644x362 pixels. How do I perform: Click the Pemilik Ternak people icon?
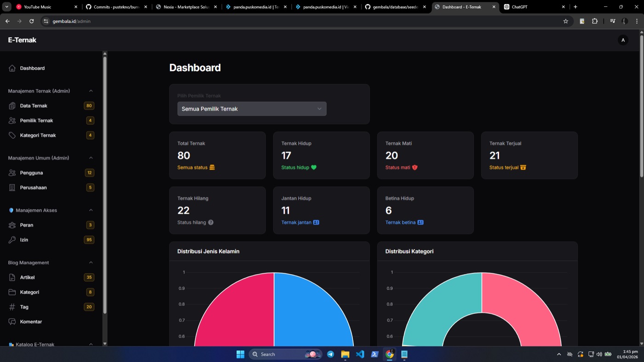click(x=12, y=121)
